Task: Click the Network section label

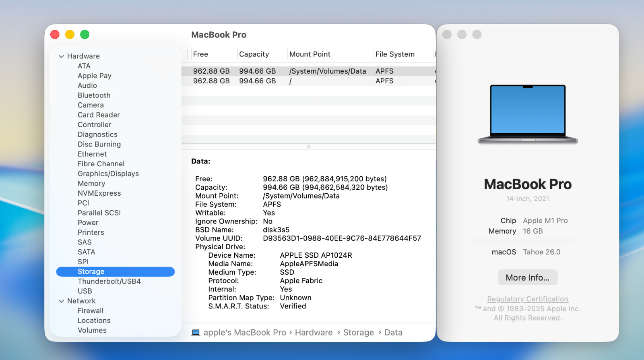Action: point(81,301)
